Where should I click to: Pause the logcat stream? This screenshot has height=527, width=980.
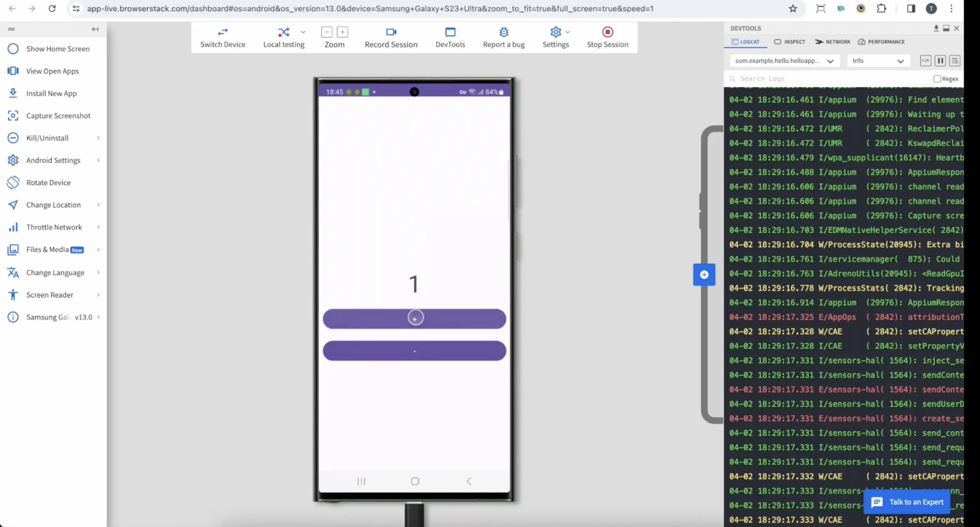pos(940,61)
